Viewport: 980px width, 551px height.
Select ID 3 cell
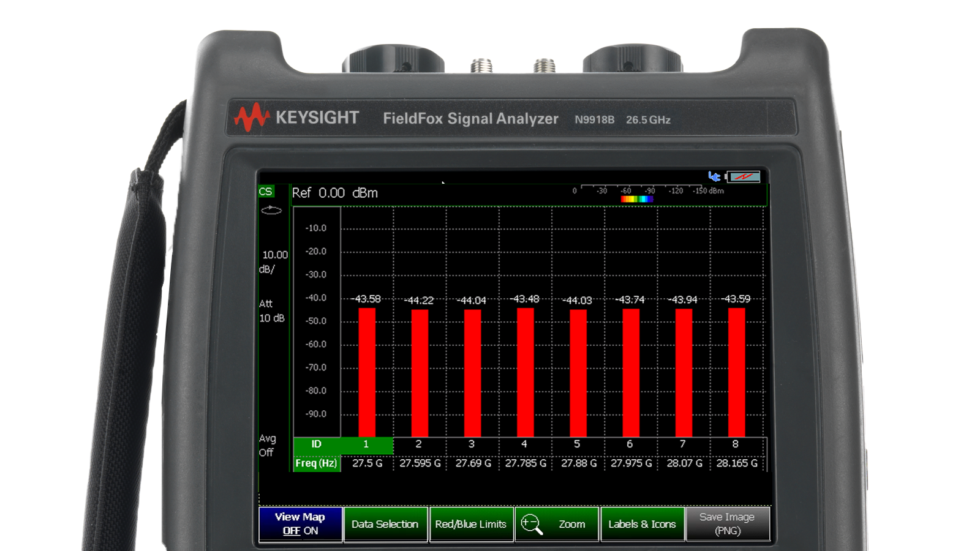click(472, 444)
